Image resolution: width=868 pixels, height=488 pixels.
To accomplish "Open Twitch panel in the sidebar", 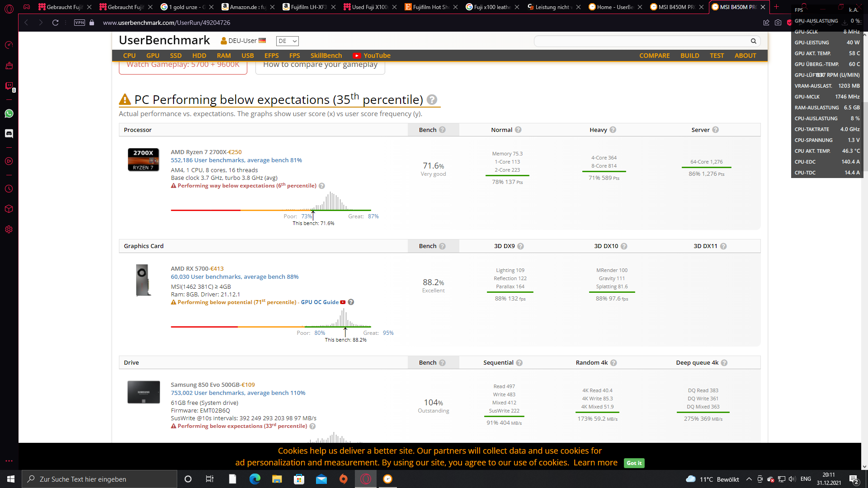I will [x=9, y=86].
